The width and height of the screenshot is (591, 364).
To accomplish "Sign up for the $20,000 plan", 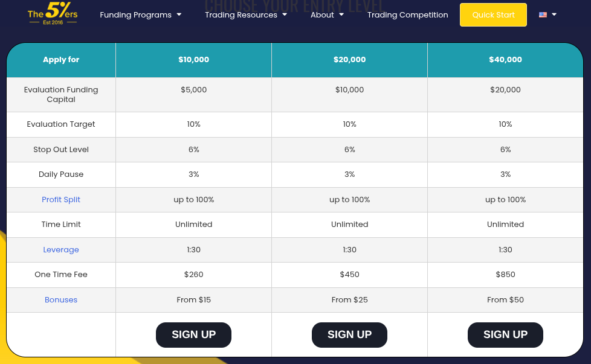I will point(349,335).
